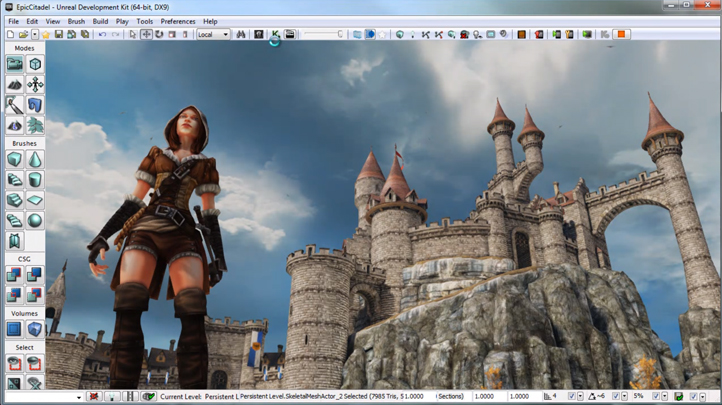Open the Preferences menu
The image size is (722, 405).
click(x=178, y=22)
